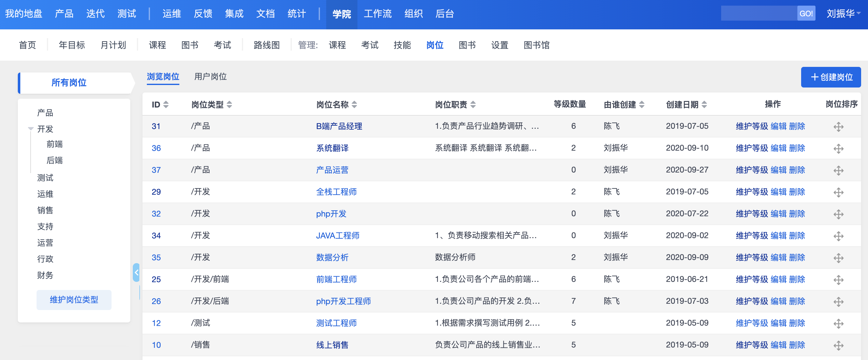
Task: Open 图书馆 submenu item
Action: tap(536, 45)
